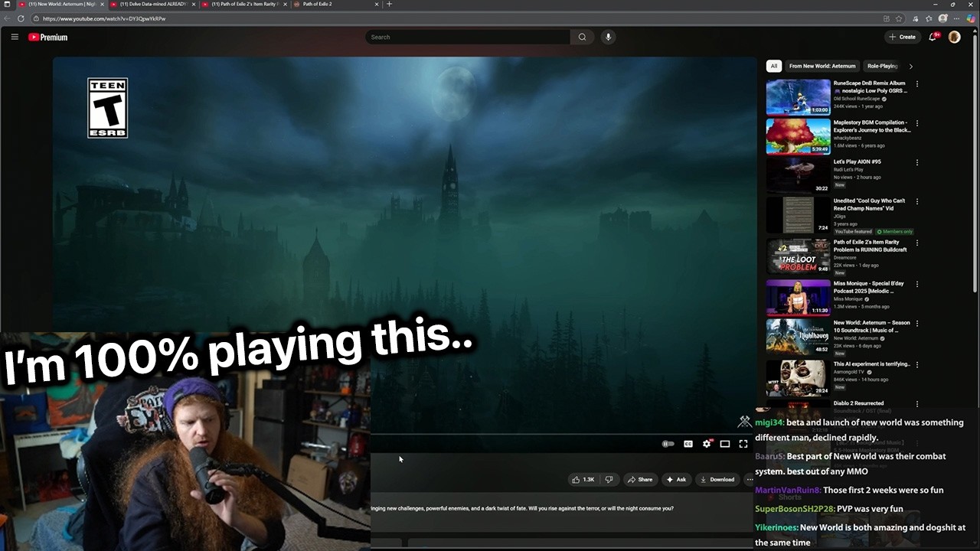Submit search with the magnifier button
Image resolution: width=980 pixels, height=551 pixels.
coord(582,37)
